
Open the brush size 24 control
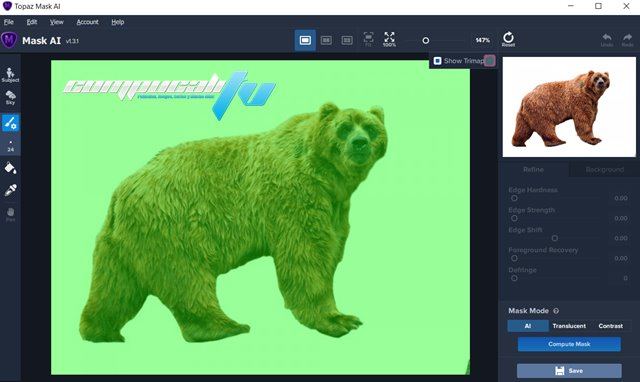[10, 147]
